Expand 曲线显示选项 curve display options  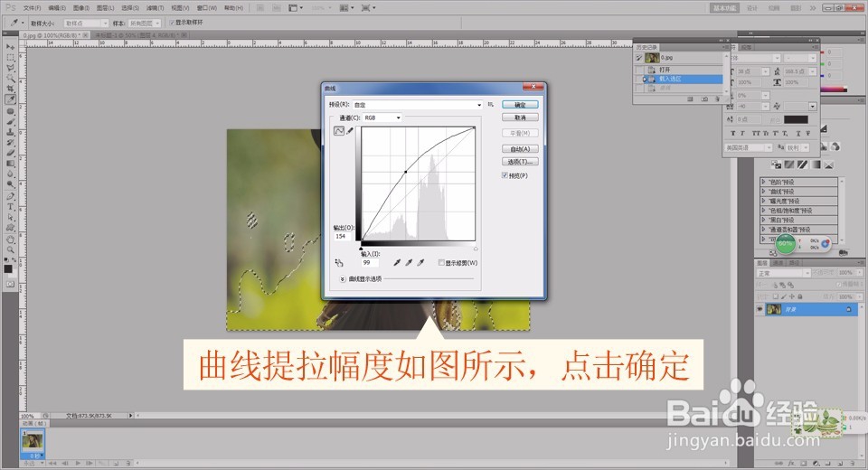click(x=343, y=279)
